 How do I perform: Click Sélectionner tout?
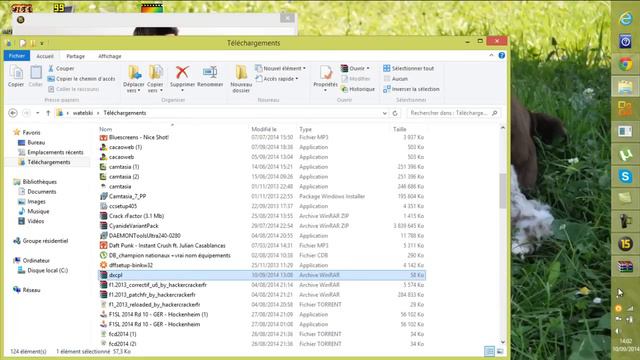point(409,68)
